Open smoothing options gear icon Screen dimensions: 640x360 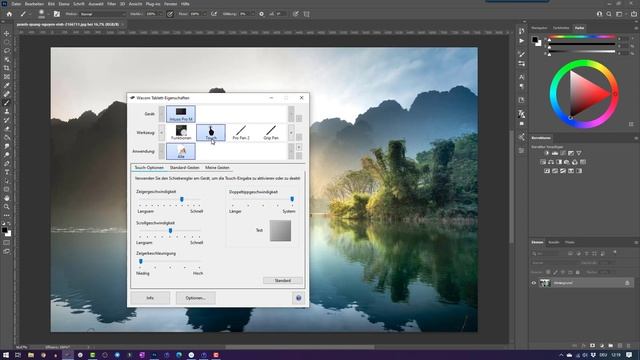262,14
